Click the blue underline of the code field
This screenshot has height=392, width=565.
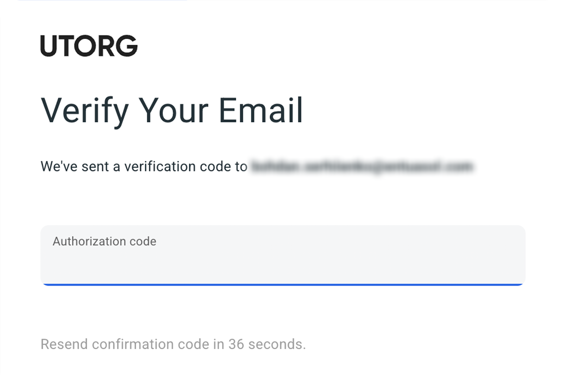(282, 284)
